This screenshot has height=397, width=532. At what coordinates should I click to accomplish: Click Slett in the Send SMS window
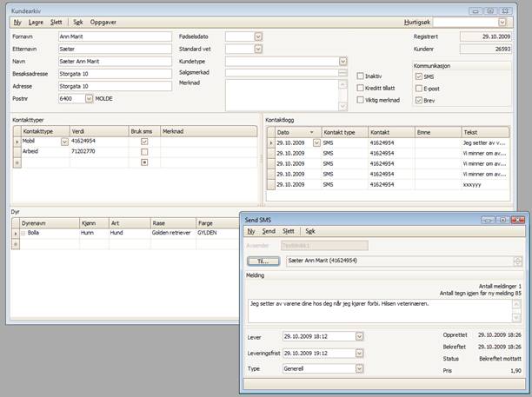point(289,231)
